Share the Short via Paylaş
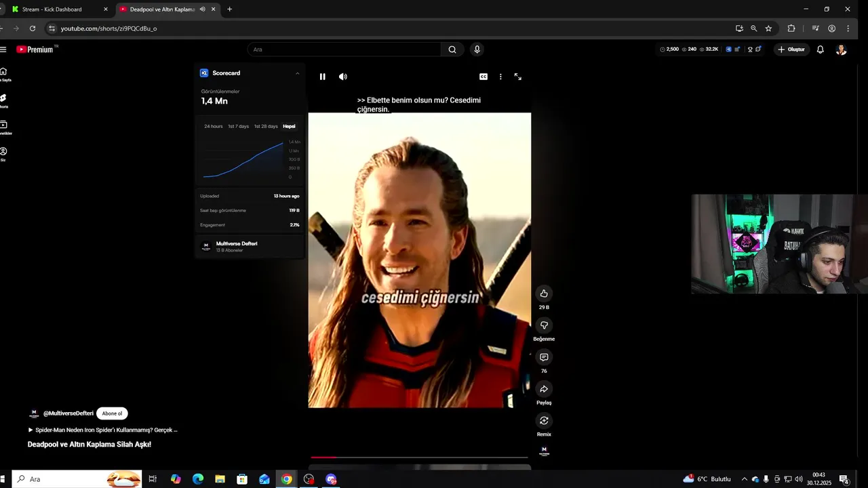Screen dimensions: 868x488 tap(544, 389)
